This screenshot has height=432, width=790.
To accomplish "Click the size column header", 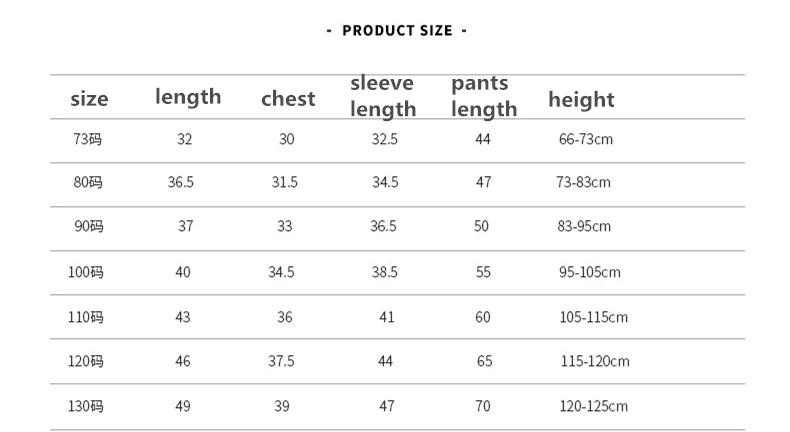I will click(x=89, y=99).
